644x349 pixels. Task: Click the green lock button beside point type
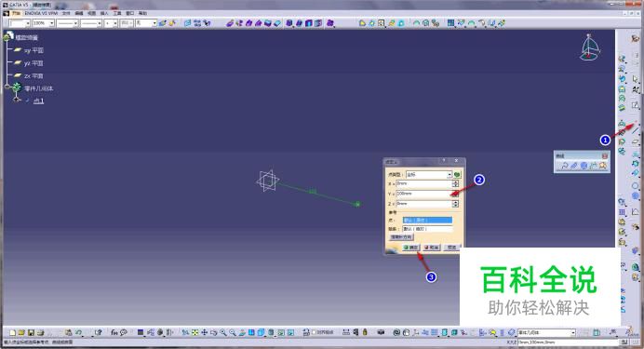457,175
